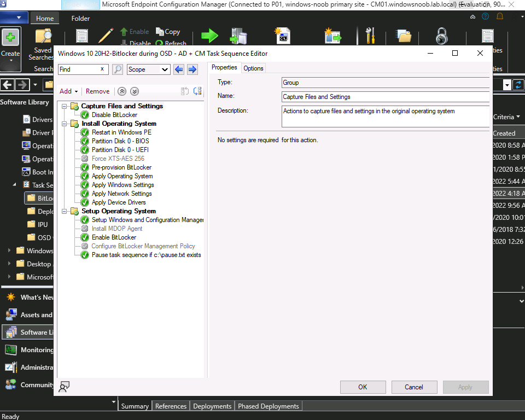Expand the Windows folder in Software Library
Viewport: 525px width, 420px height.
pyautogui.click(x=9, y=250)
